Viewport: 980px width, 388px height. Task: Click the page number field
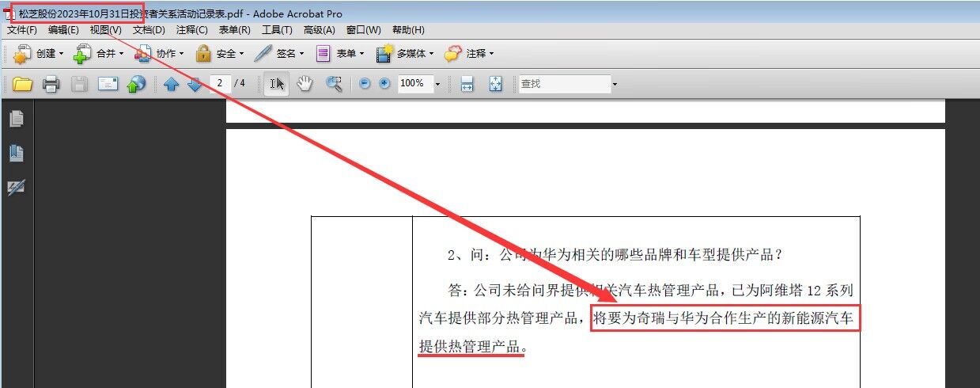pyautogui.click(x=221, y=83)
